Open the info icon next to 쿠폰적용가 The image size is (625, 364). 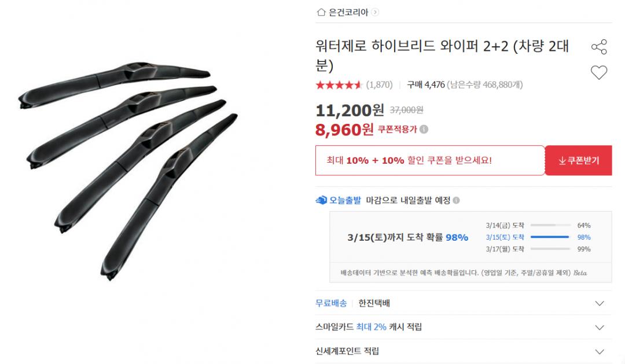(424, 129)
